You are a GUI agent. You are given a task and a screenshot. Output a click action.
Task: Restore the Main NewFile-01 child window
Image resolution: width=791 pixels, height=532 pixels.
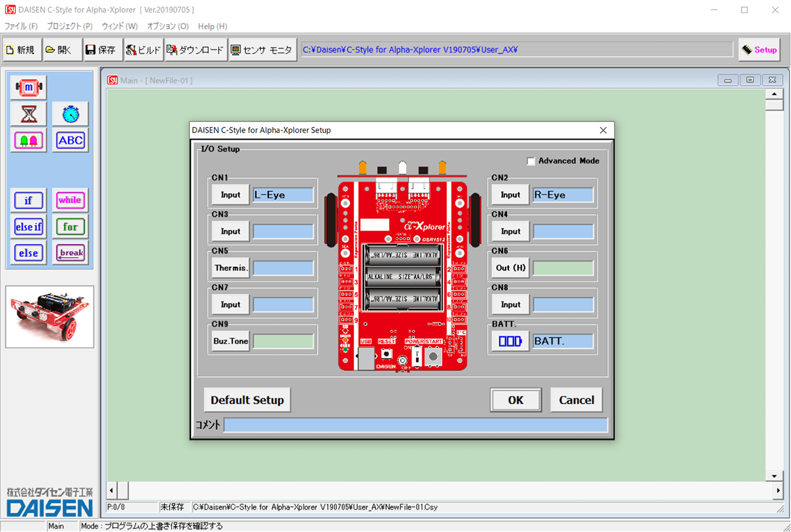click(749, 80)
